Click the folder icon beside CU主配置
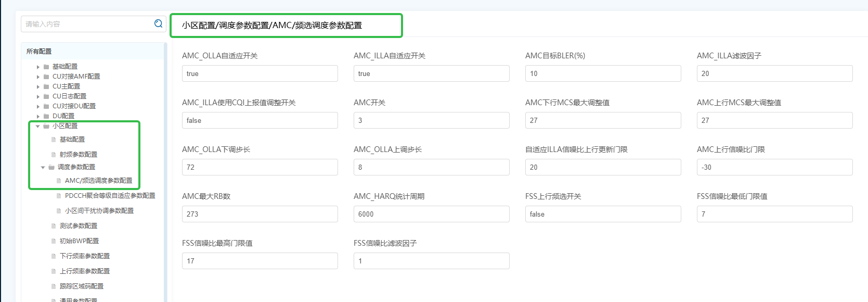The width and height of the screenshot is (868, 302). (x=46, y=86)
